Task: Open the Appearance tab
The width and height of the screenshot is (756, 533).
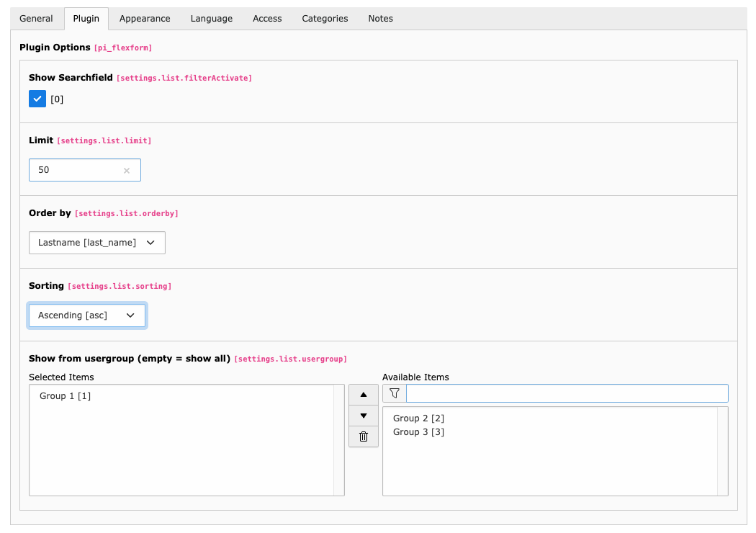Action: (x=145, y=19)
